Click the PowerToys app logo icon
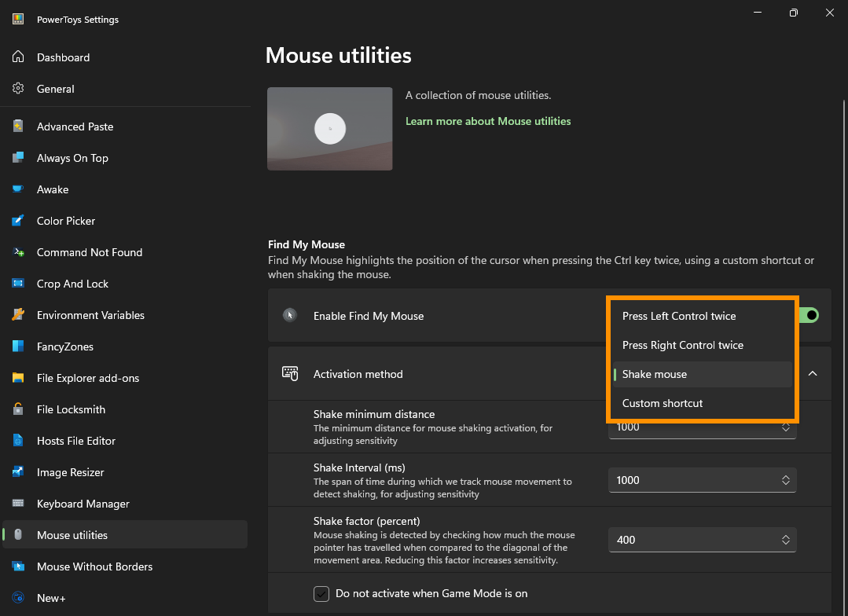Screen dimensions: 848x616 tap(18, 19)
